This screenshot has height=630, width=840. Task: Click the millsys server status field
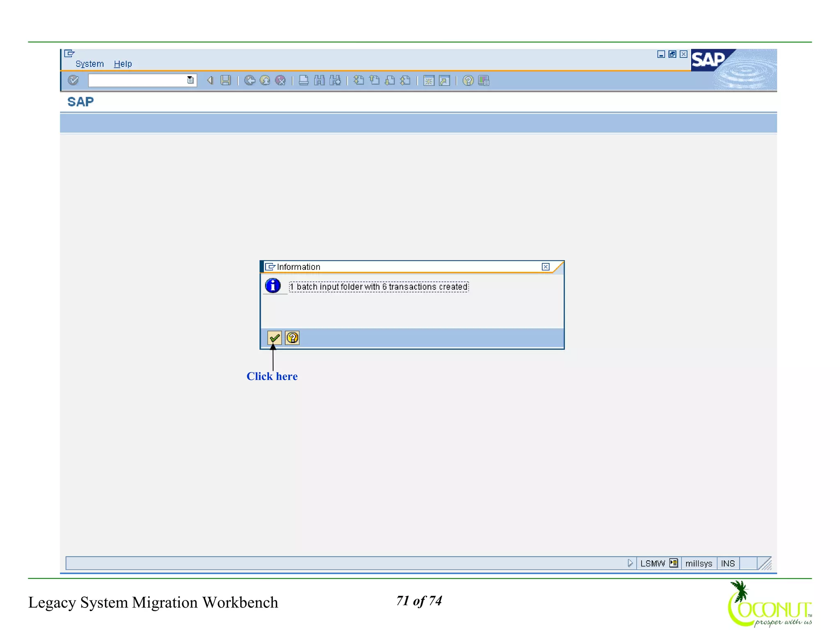(699, 564)
